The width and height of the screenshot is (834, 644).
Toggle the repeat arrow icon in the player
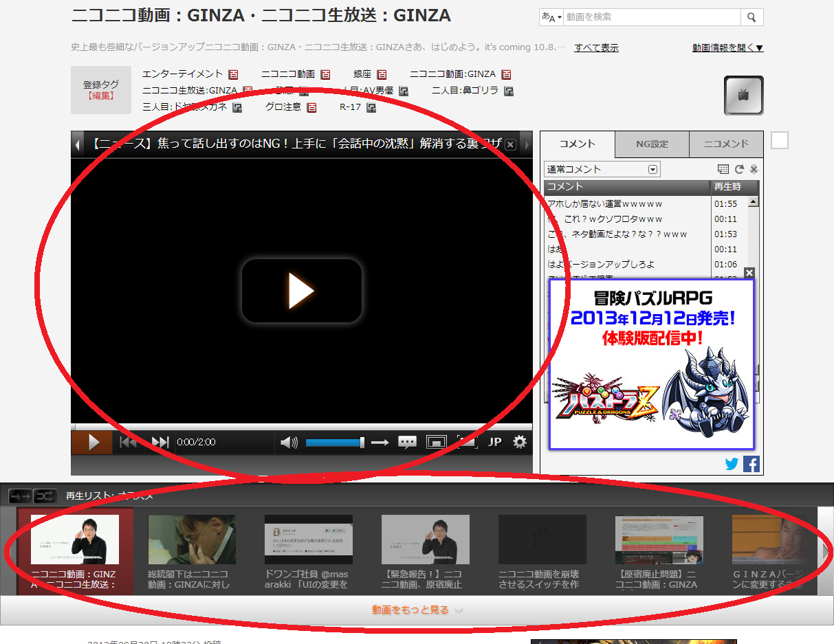(380, 443)
